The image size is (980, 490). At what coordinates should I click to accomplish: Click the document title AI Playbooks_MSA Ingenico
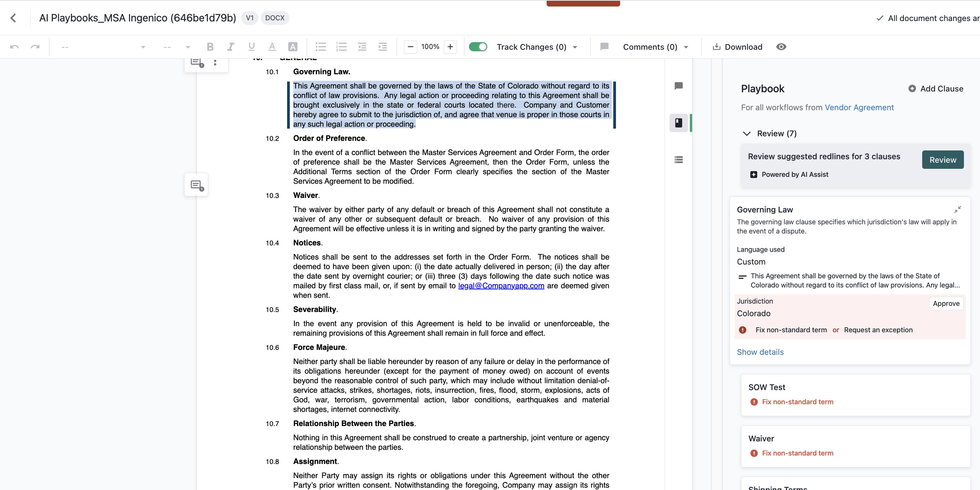point(137,18)
